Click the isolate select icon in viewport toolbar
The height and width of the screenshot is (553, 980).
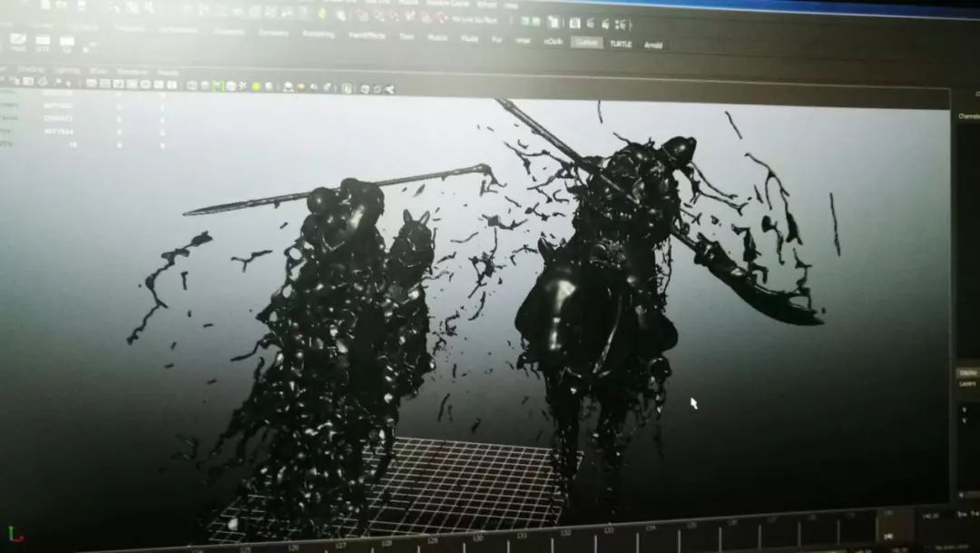pyautogui.click(x=348, y=89)
